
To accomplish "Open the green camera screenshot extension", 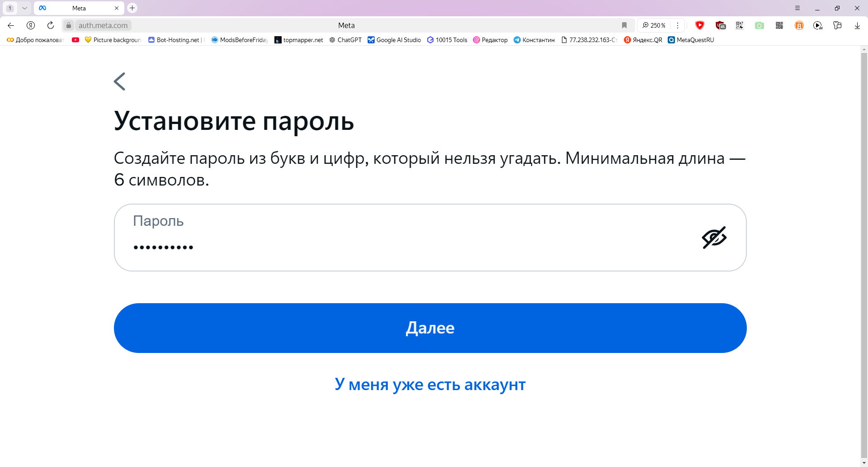I will pyautogui.click(x=759, y=25).
